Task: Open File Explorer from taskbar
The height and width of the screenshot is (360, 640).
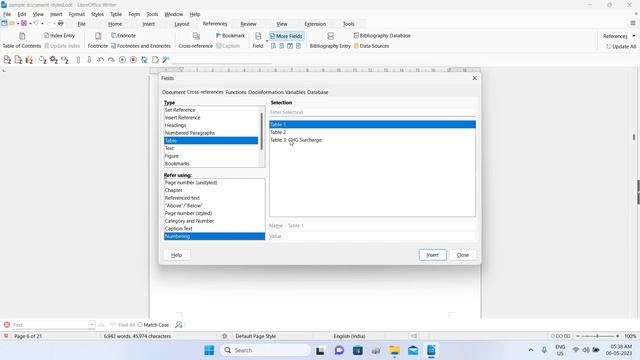Action: pyautogui.click(x=394, y=350)
